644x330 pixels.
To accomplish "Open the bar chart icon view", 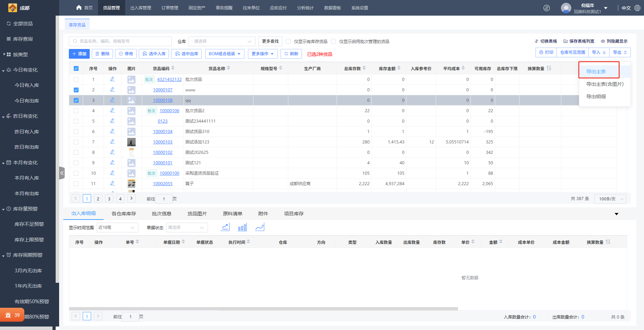I will tap(242, 227).
